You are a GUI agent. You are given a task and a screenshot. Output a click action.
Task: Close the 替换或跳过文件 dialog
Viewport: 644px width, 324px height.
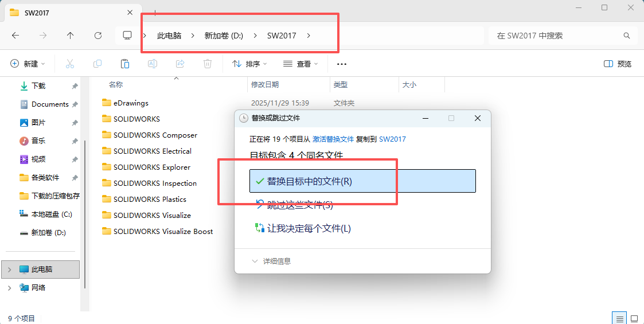(477, 118)
